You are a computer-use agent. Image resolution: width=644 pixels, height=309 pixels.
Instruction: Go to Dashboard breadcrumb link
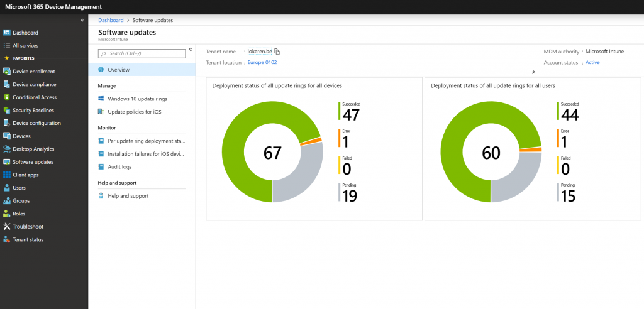[111, 20]
